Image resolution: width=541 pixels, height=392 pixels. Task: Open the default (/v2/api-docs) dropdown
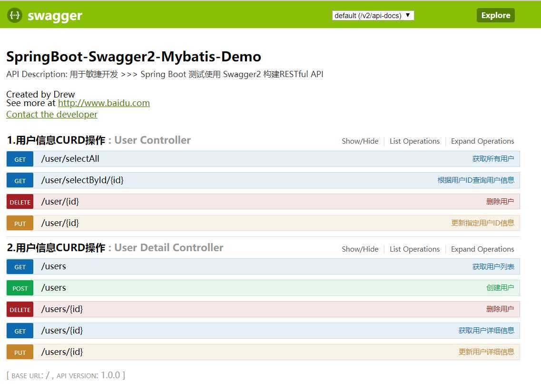(373, 16)
